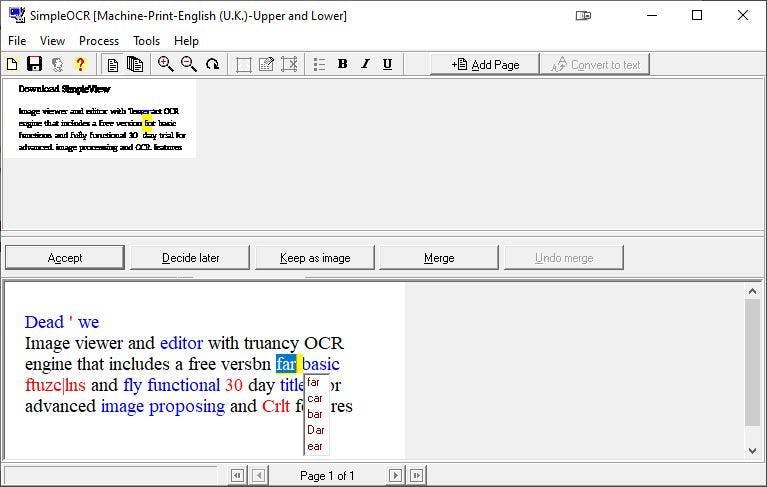Open the Process menu
The image size is (767, 487).
click(99, 41)
